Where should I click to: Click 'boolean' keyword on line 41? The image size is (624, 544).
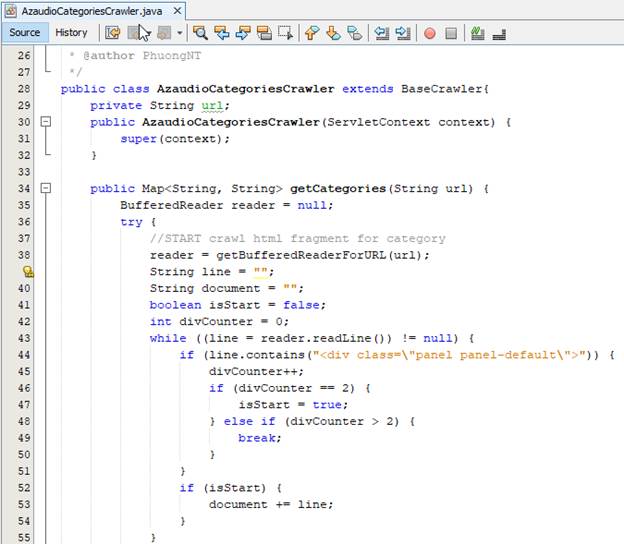(x=176, y=305)
